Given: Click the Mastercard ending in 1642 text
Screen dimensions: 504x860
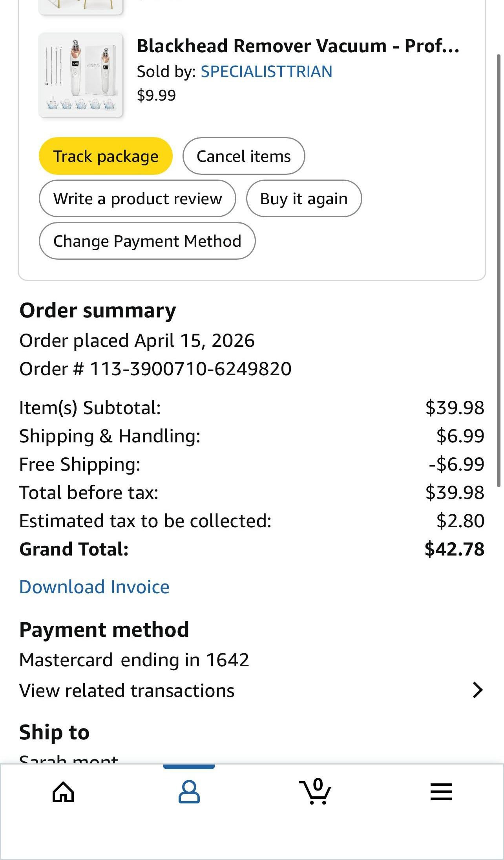Looking at the screenshot, I should pyautogui.click(x=134, y=660).
